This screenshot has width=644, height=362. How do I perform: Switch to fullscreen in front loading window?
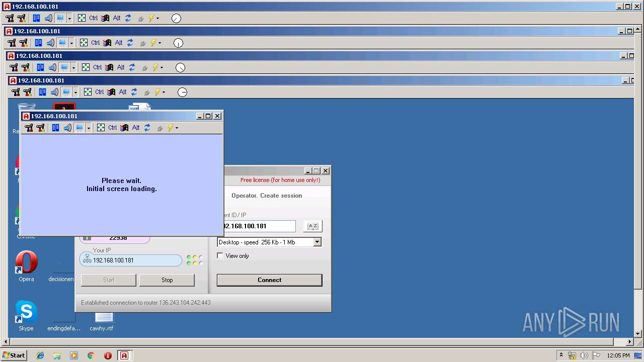[101, 128]
